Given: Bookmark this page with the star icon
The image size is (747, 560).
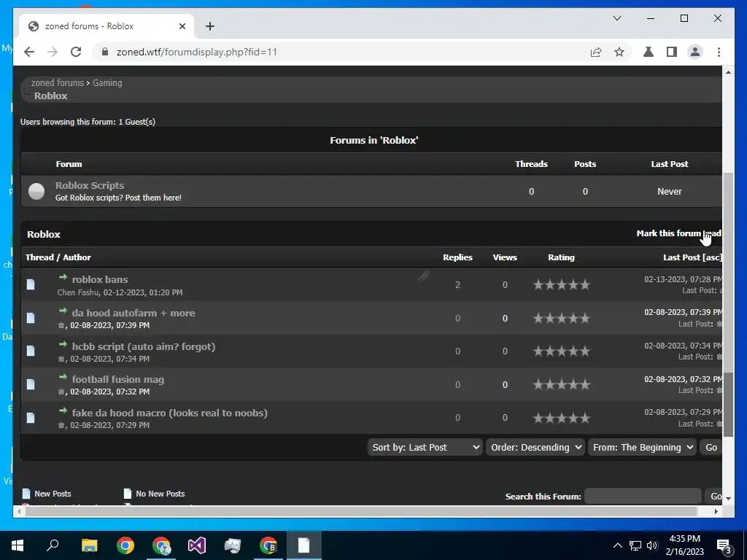Looking at the screenshot, I should pos(619,52).
